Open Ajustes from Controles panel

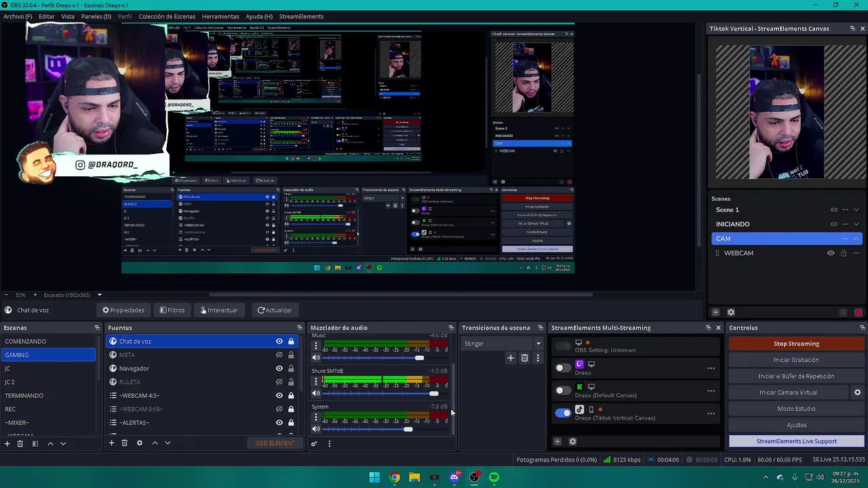797,425
